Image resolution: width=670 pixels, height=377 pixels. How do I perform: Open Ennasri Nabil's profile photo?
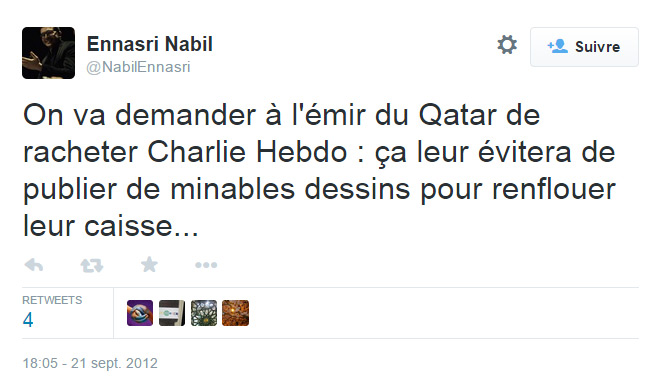[x=48, y=53]
